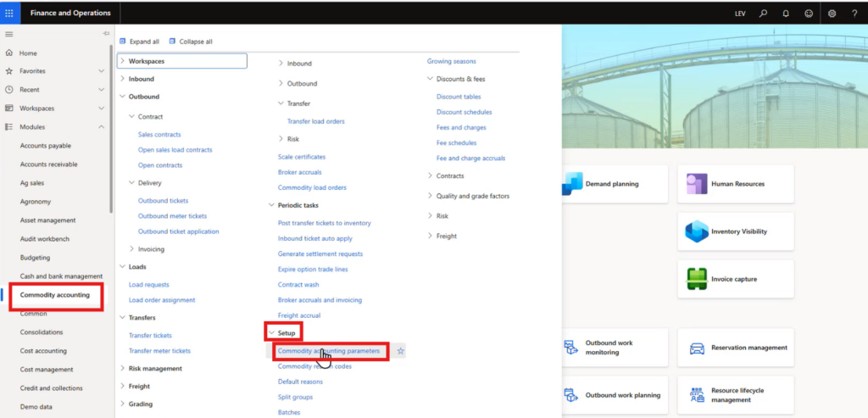Collapse the Setup group
The image size is (868, 418).
point(271,333)
